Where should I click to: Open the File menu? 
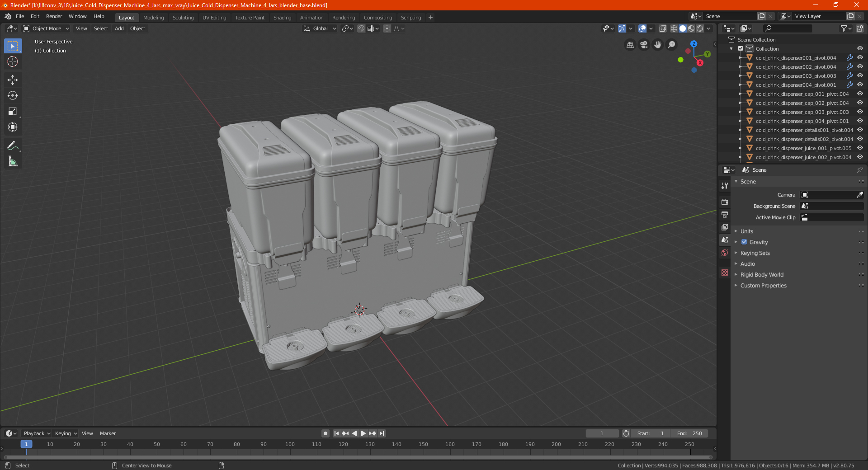click(x=20, y=16)
